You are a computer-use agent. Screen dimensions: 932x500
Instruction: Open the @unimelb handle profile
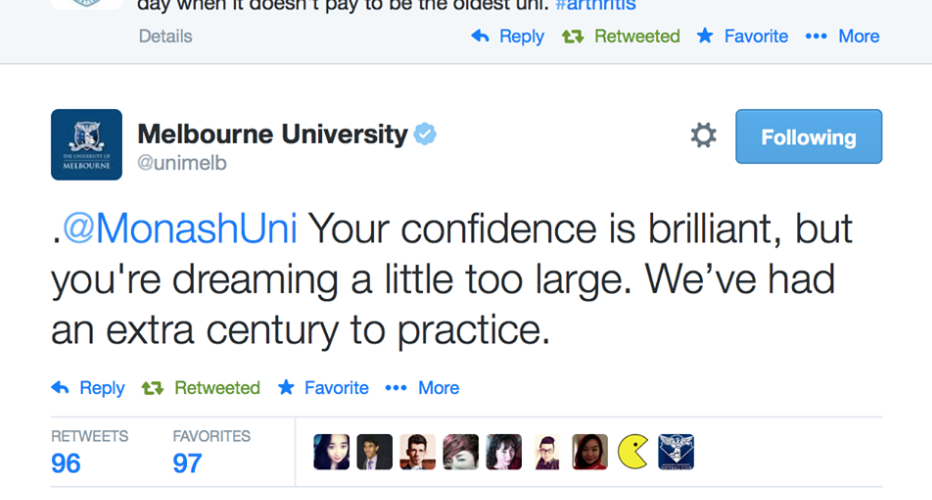pyautogui.click(x=182, y=163)
